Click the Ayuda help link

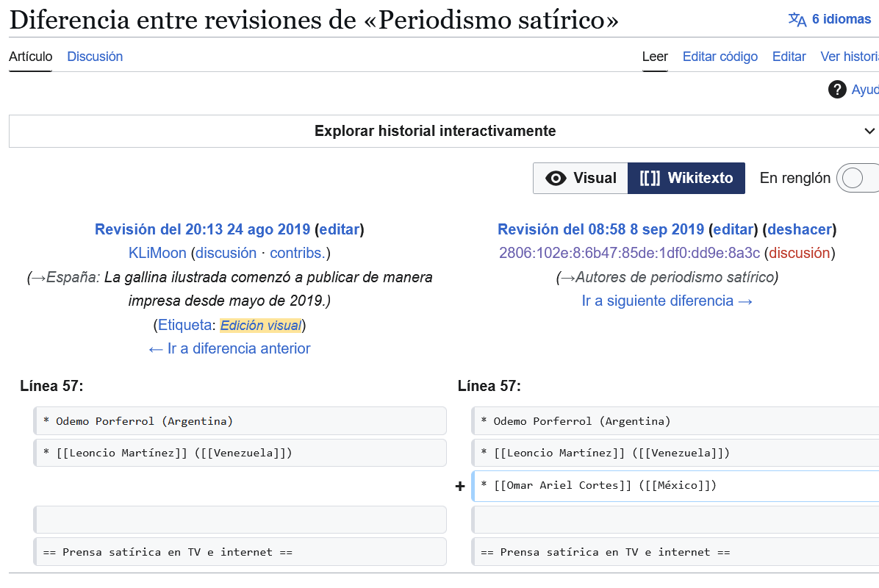coord(865,89)
